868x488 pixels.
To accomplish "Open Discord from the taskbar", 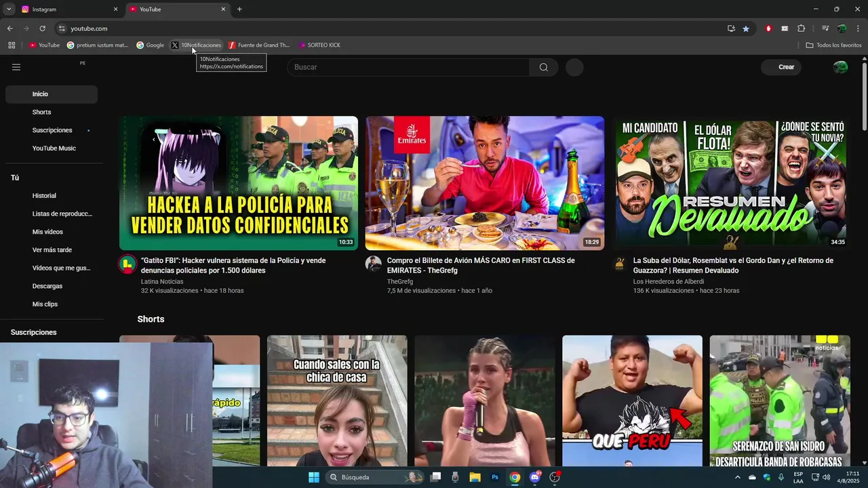I will [x=535, y=477].
